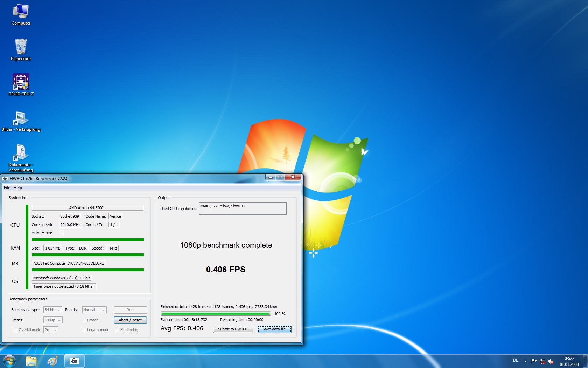588x368 pixels.
Task: Close the HWBOT x265 Benchmark window
Action: tap(293, 177)
